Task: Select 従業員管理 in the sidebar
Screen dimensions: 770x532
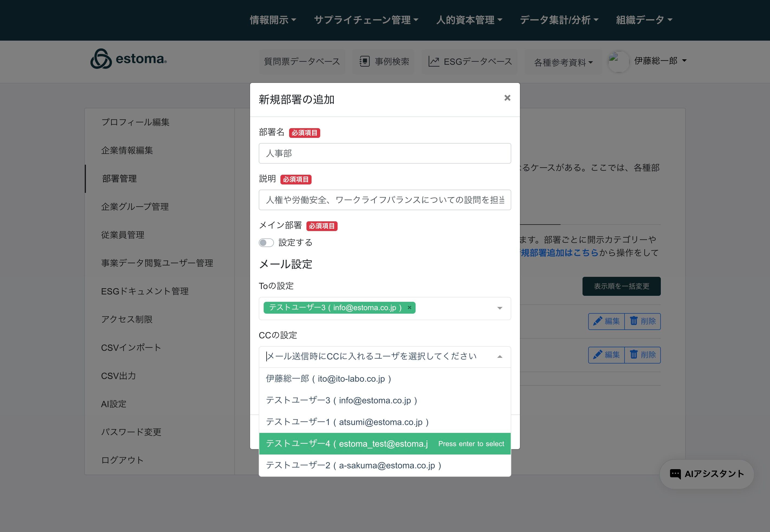Action: coord(123,235)
